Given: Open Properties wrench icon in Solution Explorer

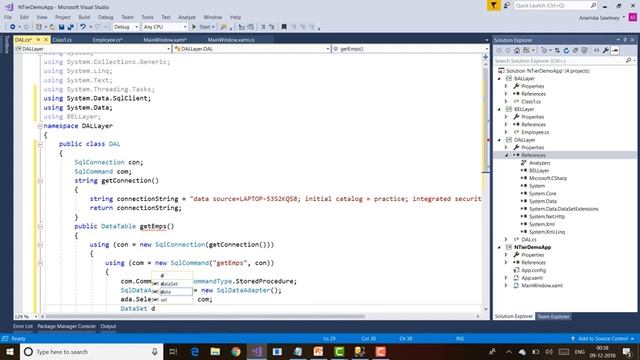Looking at the screenshot, I should click(606, 51).
